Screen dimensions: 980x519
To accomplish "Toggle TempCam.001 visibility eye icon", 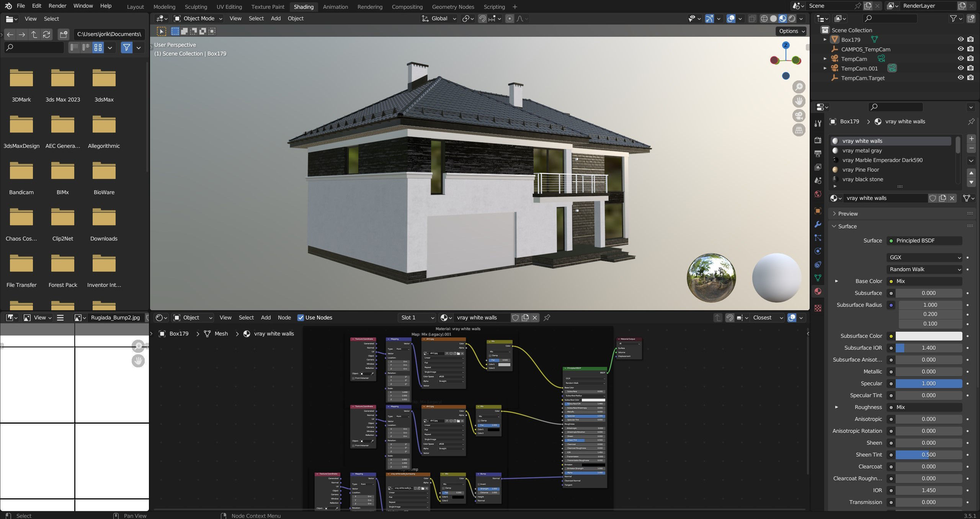I will point(960,68).
